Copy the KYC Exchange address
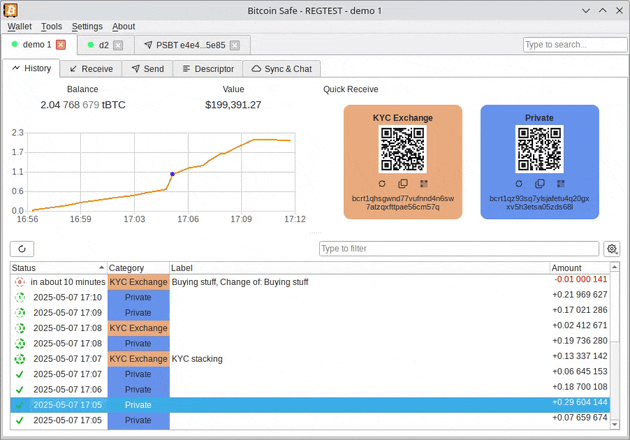This screenshot has height=440, width=630. pos(403,184)
